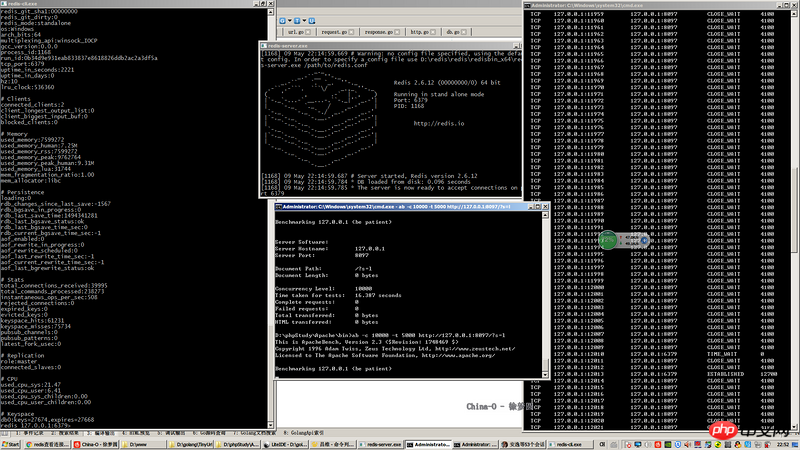
Task: Close the response.go tab with its X
Action: (x=397, y=32)
